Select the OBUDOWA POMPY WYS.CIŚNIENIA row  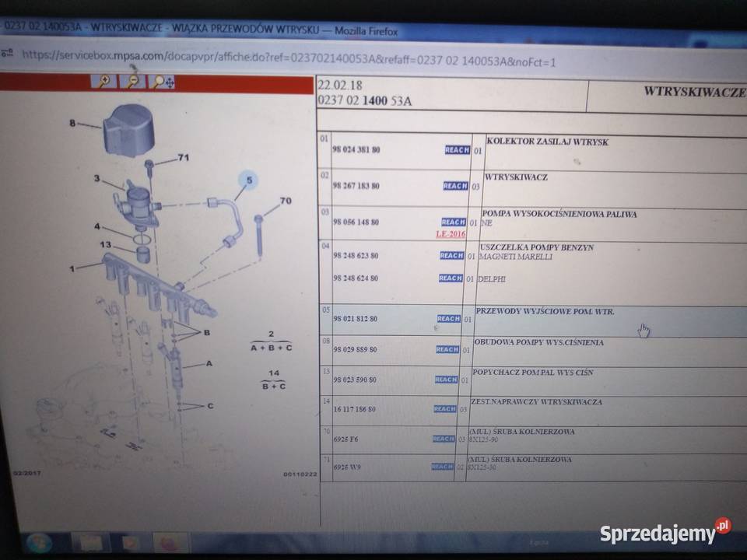click(538, 342)
